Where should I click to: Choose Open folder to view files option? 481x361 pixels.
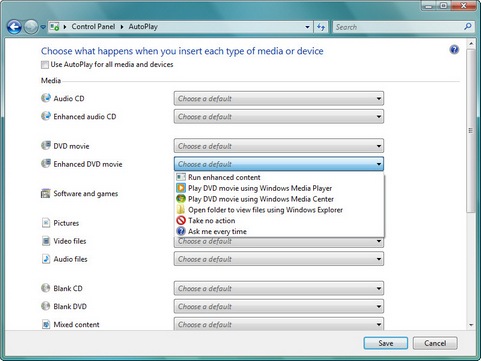point(279,210)
